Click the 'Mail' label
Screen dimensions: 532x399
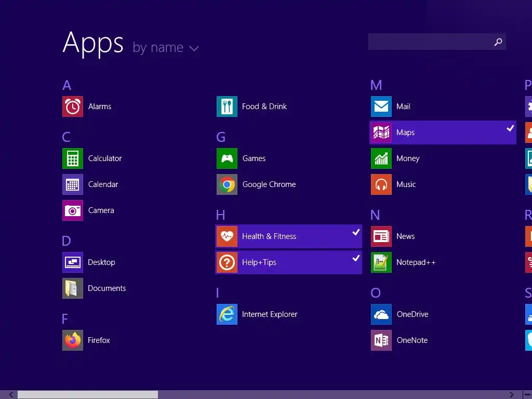[403, 107]
